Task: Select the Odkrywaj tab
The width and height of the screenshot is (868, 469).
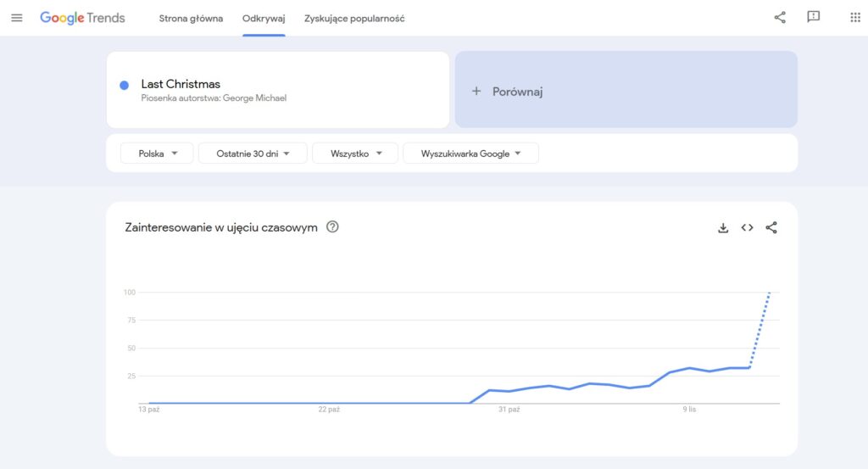Action: [264, 19]
